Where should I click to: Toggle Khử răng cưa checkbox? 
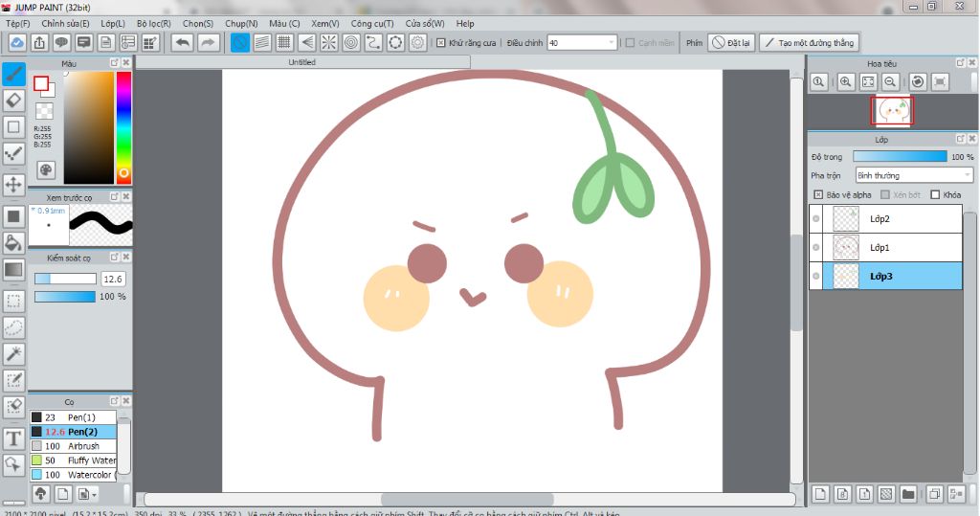(440, 42)
